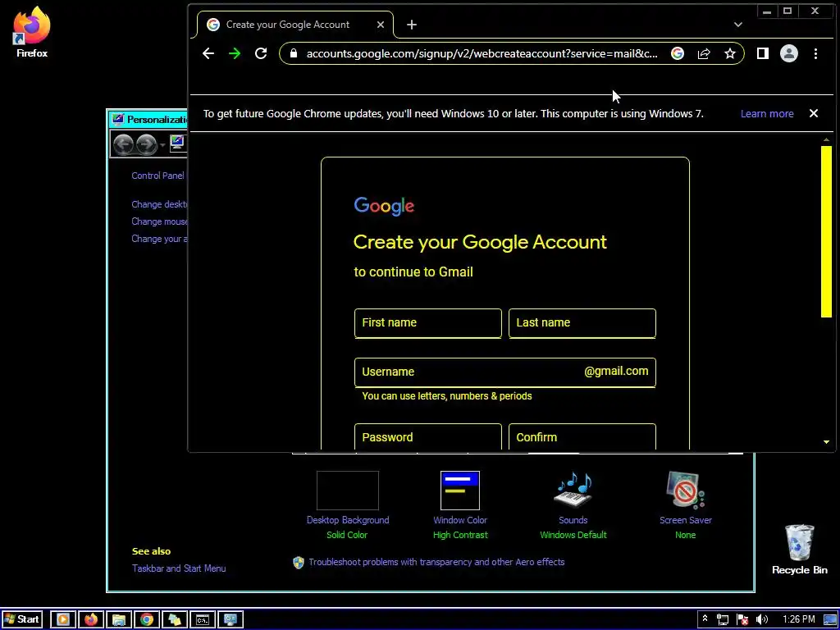Go back in Personalization window
Image resolution: width=840 pixels, height=630 pixels.
[124, 144]
